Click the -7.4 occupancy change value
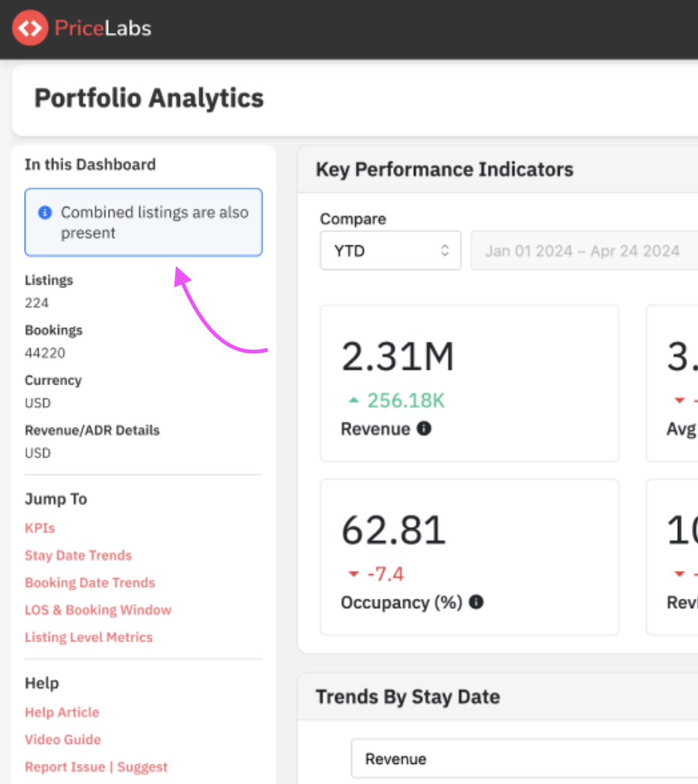The width and height of the screenshot is (698, 784). pos(386,574)
